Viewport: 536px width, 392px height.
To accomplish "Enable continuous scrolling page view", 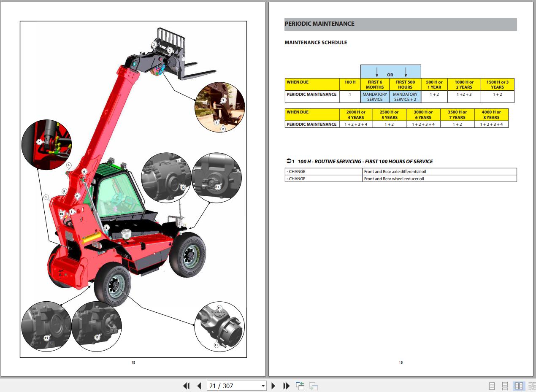I will pyautogui.click(x=505, y=386).
